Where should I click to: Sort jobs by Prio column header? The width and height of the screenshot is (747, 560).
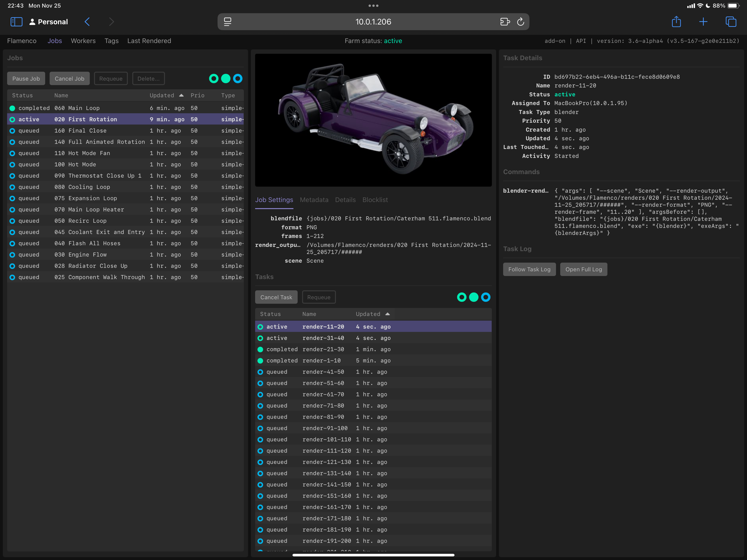[x=198, y=95]
